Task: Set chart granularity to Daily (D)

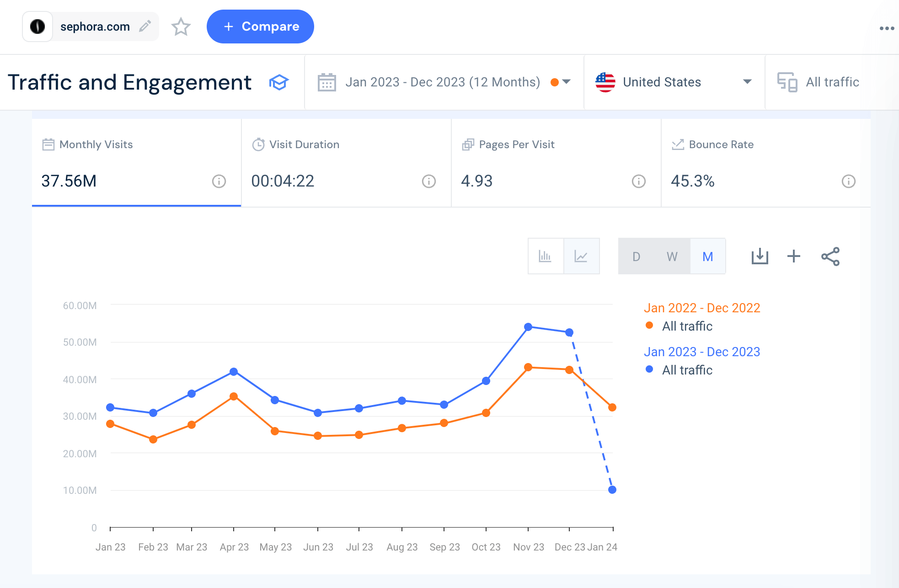Action: (x=636, y=257)
